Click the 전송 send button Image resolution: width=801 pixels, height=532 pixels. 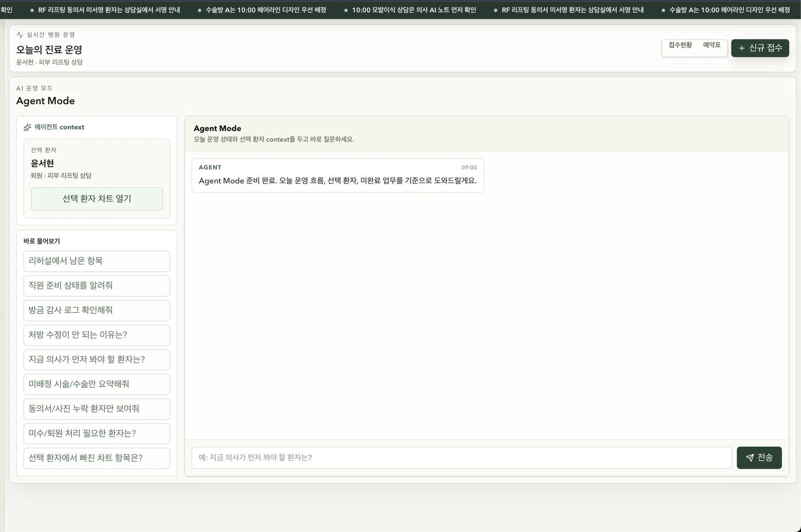click(759, 458)
